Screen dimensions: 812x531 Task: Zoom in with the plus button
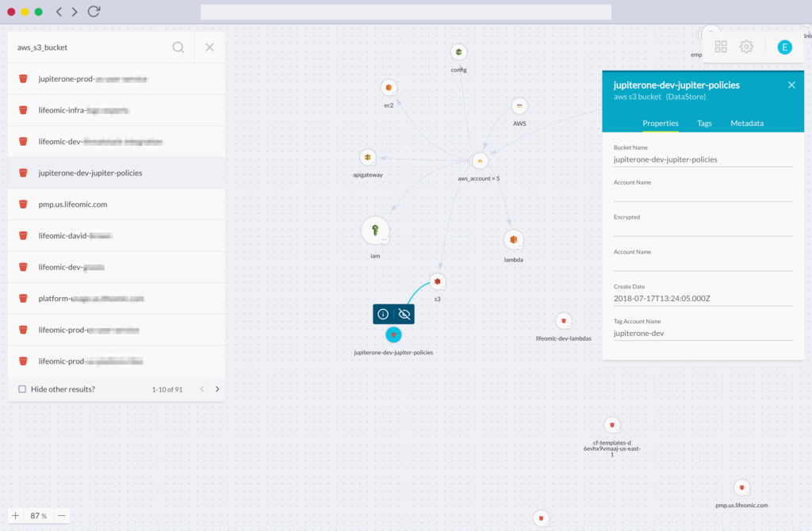(x=16, y=515)
